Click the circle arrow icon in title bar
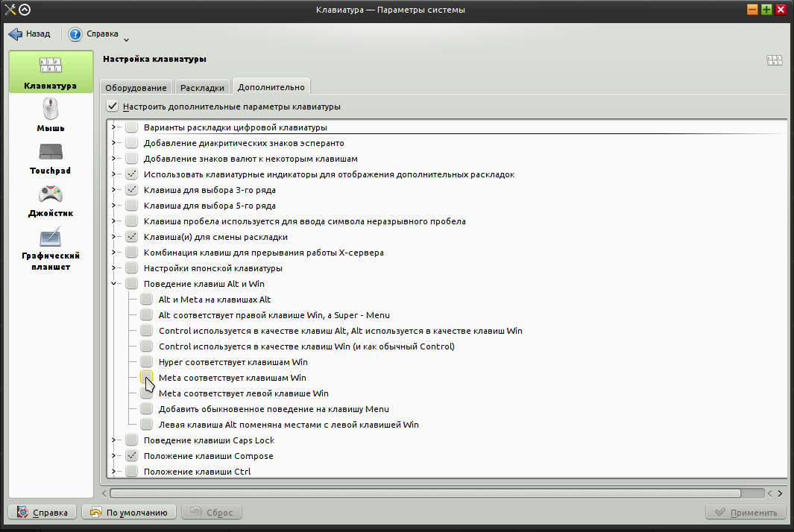 pyautogui.click(x=25, y=10)
